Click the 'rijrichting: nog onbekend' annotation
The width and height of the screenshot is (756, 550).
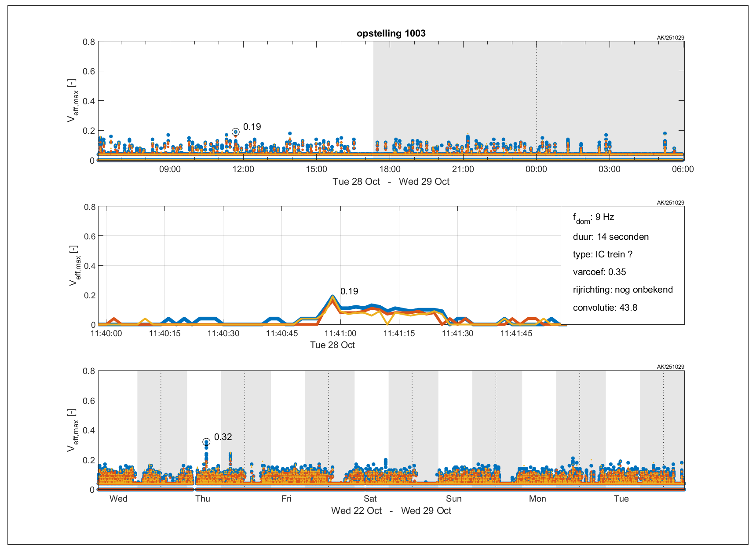point(622,290)
